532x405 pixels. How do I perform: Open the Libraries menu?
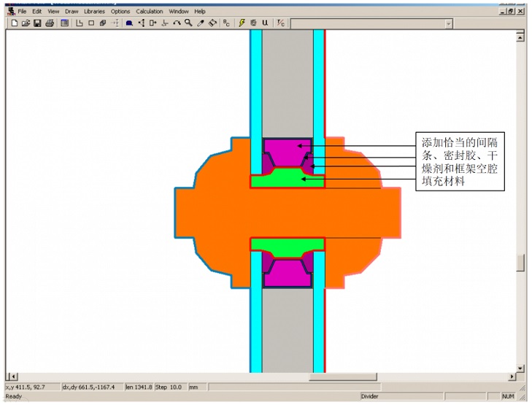pos(94,12)
